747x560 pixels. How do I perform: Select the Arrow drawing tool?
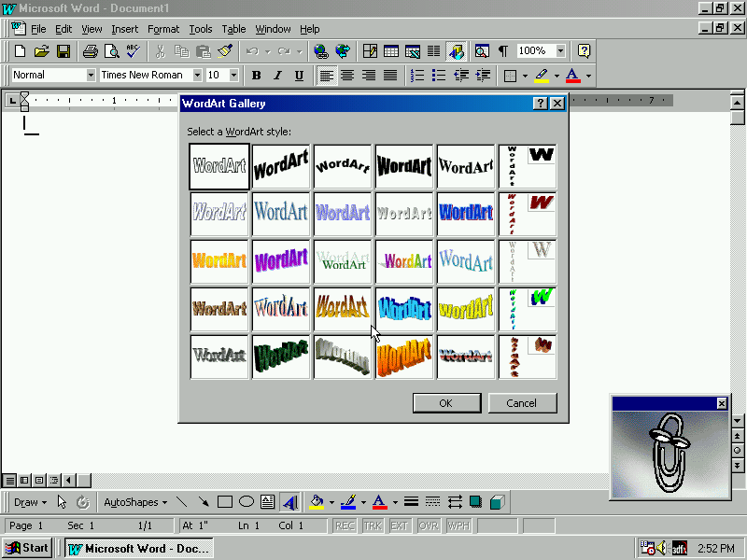[x=204, y=502]
